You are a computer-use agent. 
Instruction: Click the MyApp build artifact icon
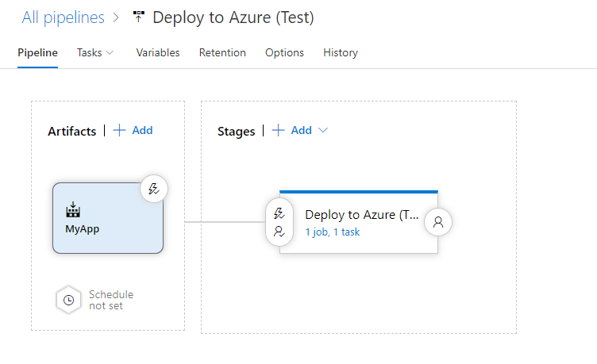coord(73,210)
